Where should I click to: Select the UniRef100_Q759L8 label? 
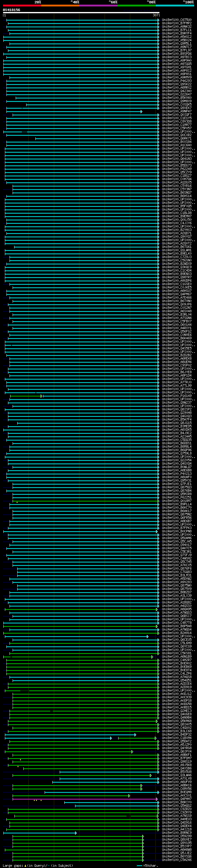click(177, 454)
